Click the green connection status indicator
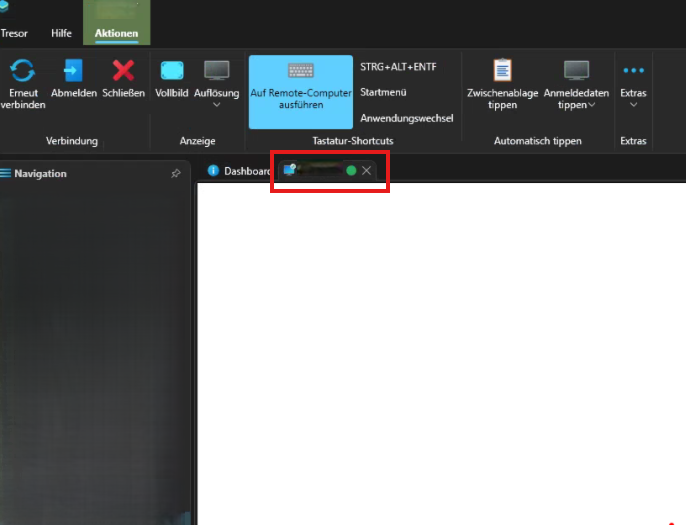This screenshot has width=686, height=525. point(351,171)
